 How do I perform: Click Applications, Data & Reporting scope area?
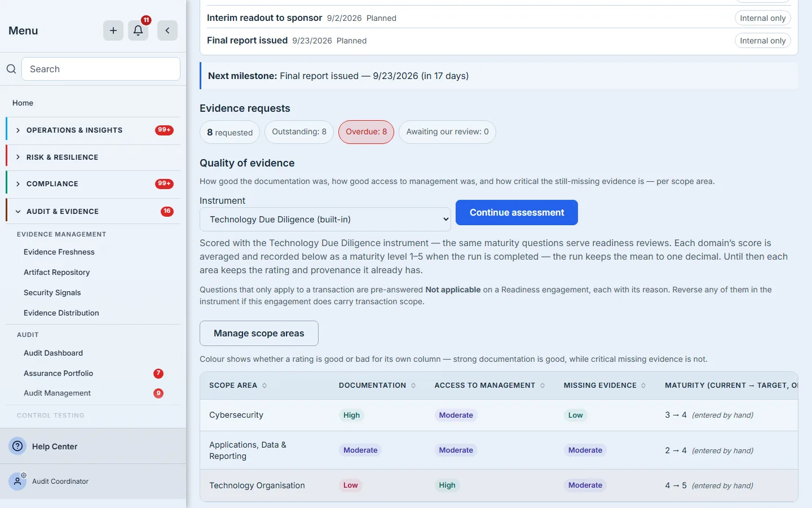(x=248, y=450)
